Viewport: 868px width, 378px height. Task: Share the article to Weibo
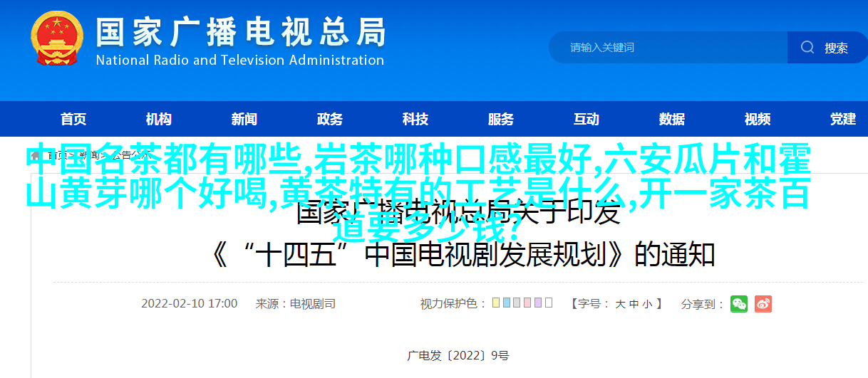[763, 304]
